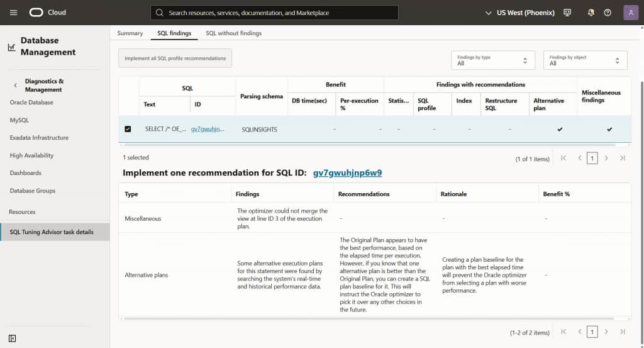This screenshot has width=644, height=348.
Task: Click the search resources input field
Action: (x=274, y=13)
